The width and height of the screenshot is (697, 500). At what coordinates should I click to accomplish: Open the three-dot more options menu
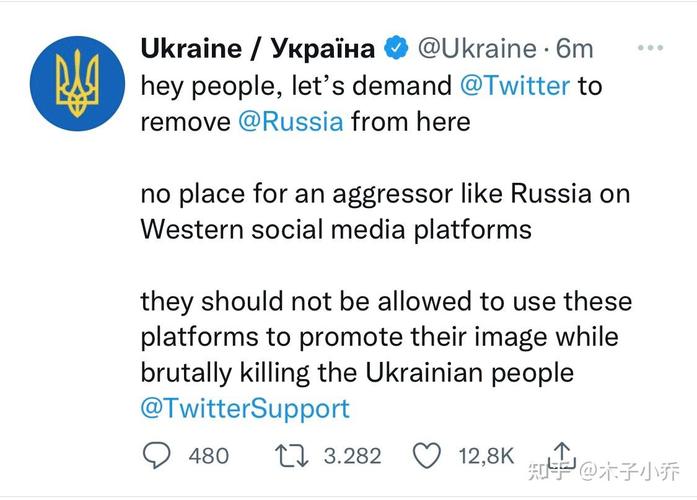click(x=651, y=47)
